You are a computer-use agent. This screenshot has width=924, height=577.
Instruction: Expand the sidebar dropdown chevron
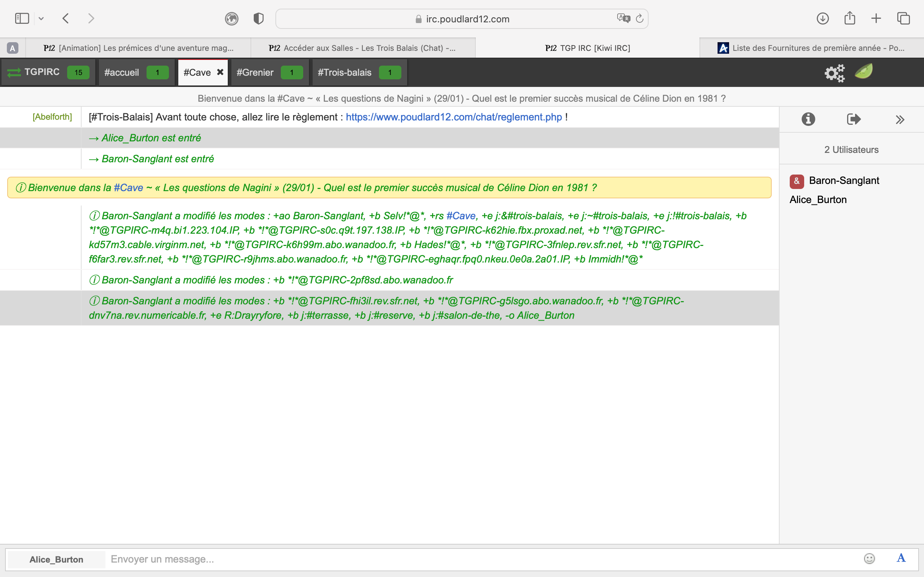(41, 18)
